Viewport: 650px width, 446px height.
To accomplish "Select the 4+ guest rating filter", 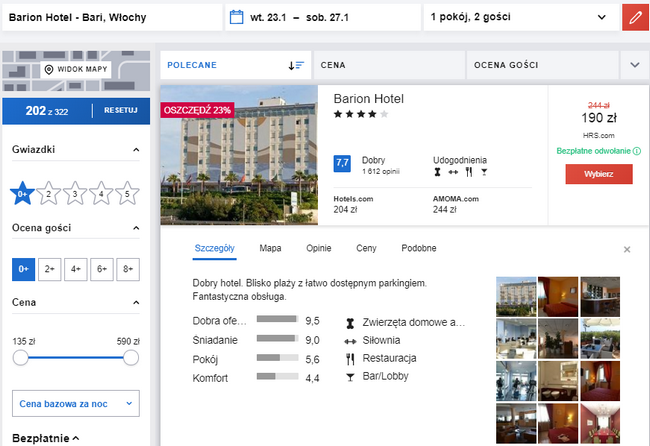I will coord(75,269).
